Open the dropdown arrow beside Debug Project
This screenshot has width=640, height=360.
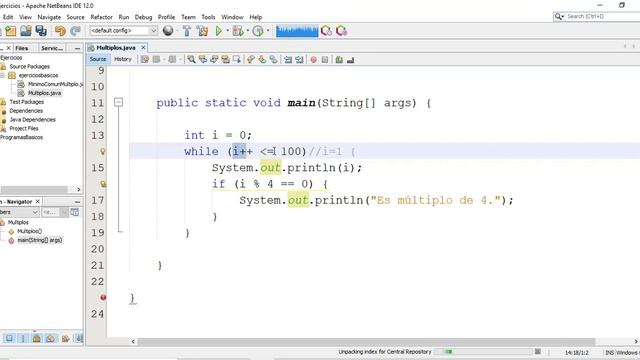click(247, 31)
